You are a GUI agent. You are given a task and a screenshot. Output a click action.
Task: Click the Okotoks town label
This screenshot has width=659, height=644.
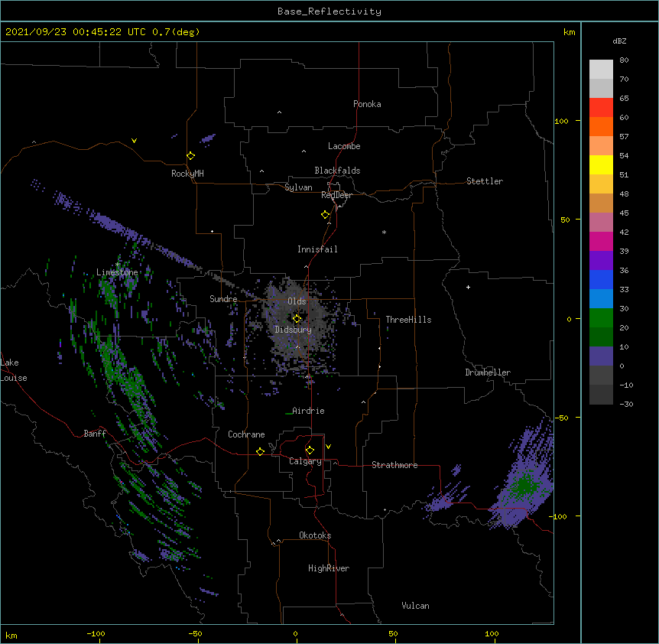[315, 535]
